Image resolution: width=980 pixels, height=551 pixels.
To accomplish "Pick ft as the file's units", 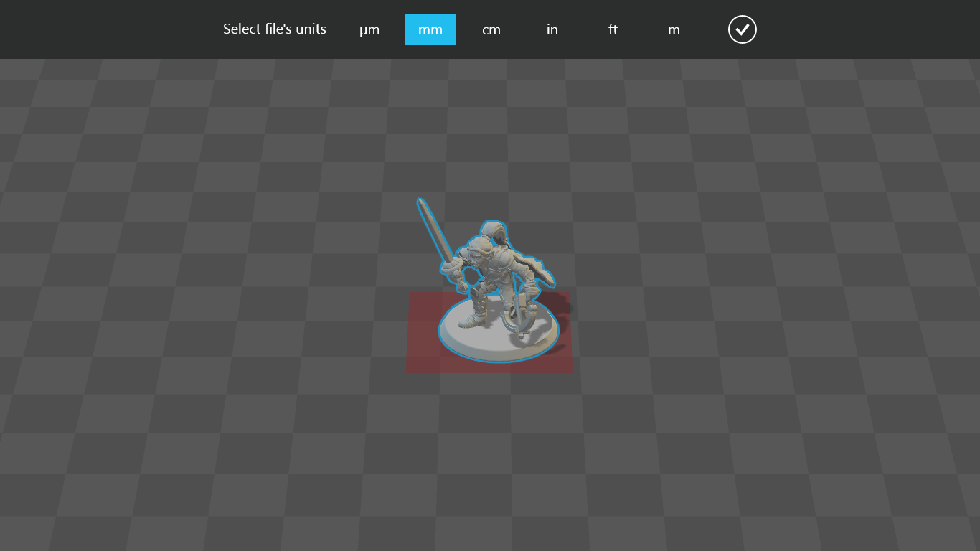I will pos(613,30).
